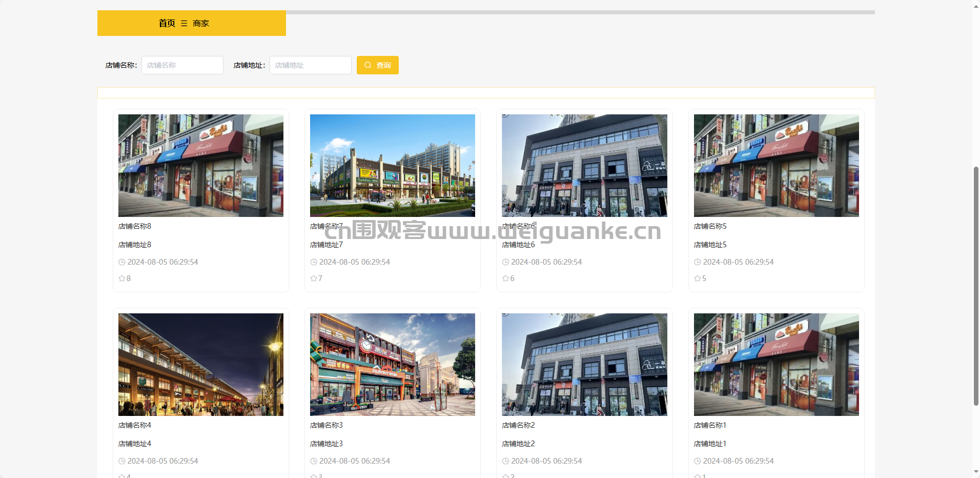Click the star icon on shop 7 card
The image size is (980, 478).
(x=314, y=278)
